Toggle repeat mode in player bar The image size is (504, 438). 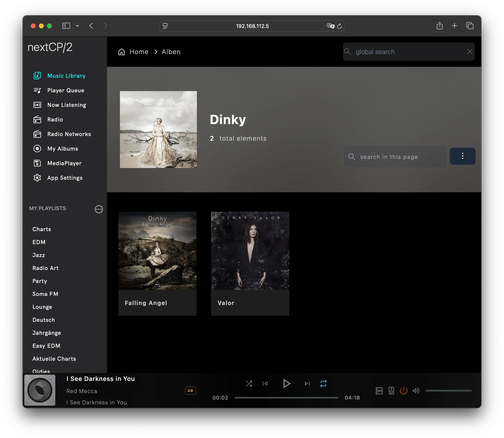pyautogui.click(x=323, y=384)
